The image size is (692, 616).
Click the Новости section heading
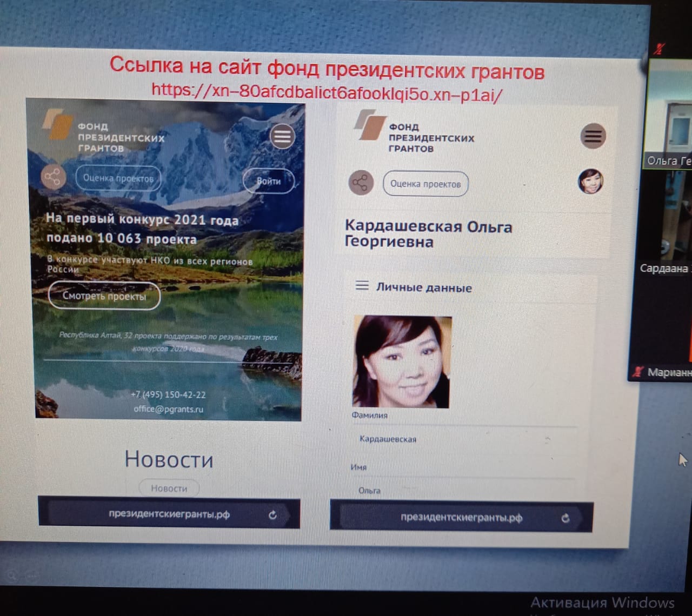click(x=169, y=459)
